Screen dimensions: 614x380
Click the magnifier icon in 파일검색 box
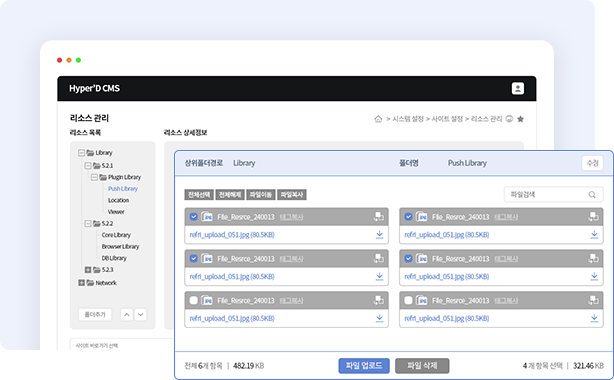click(x=592, y=195)
